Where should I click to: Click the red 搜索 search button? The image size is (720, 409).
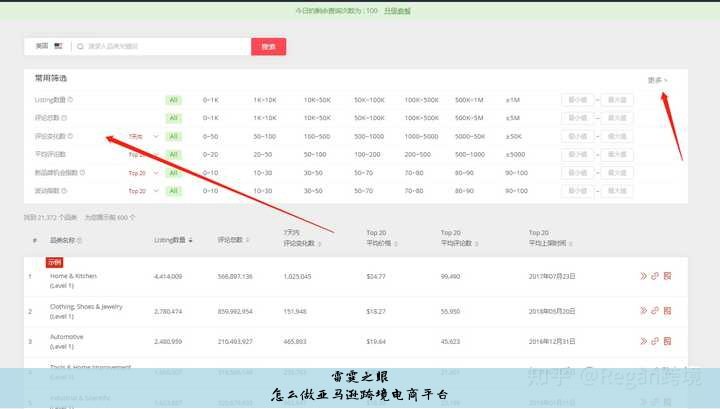pyautogui.click(x=268, y=46)
